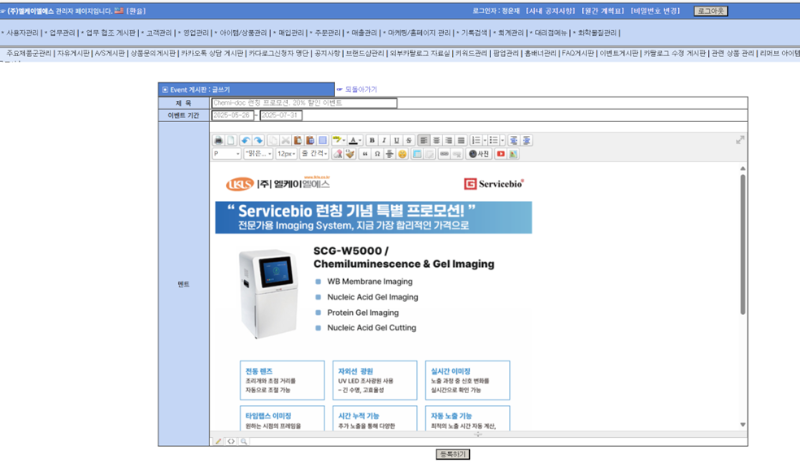The width and height of the screenshot is (800, 468).
Task: Insert an emoticon
Action: pyautogui.click(x=402, y=154)
